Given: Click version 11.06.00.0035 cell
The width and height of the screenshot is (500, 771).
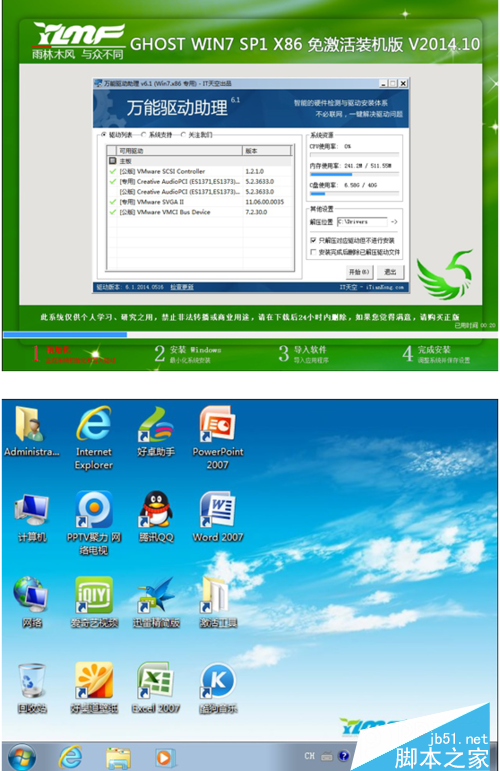Looking at the screenshot, I should [265, 202].
